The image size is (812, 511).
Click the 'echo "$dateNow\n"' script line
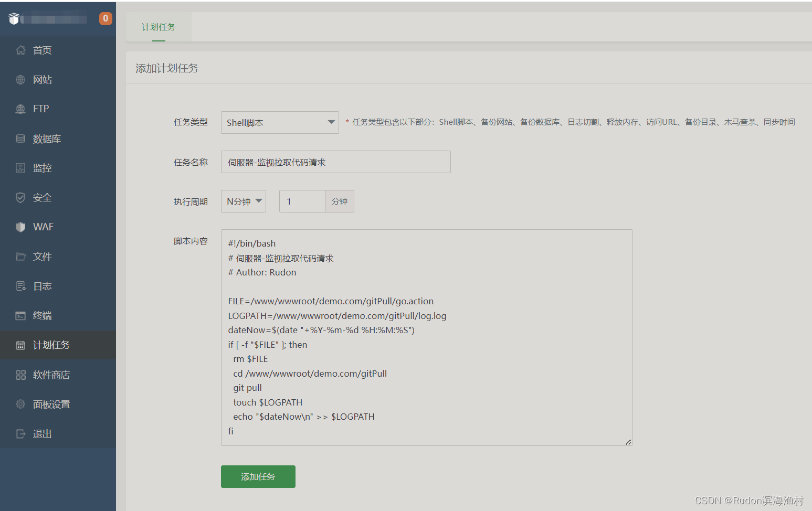click(304, 417)
